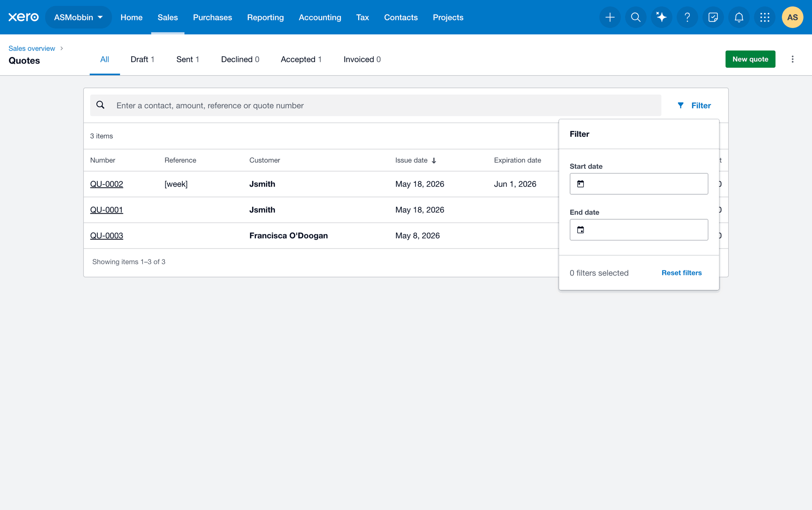812x510 pixels.
Task: Open the Contacts menu
Action: (401, 17)
